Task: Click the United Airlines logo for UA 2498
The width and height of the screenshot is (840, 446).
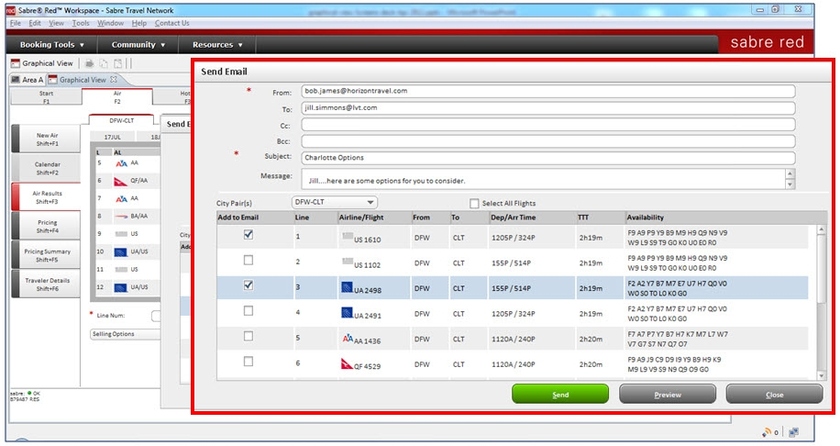Action: click(346, 287)
